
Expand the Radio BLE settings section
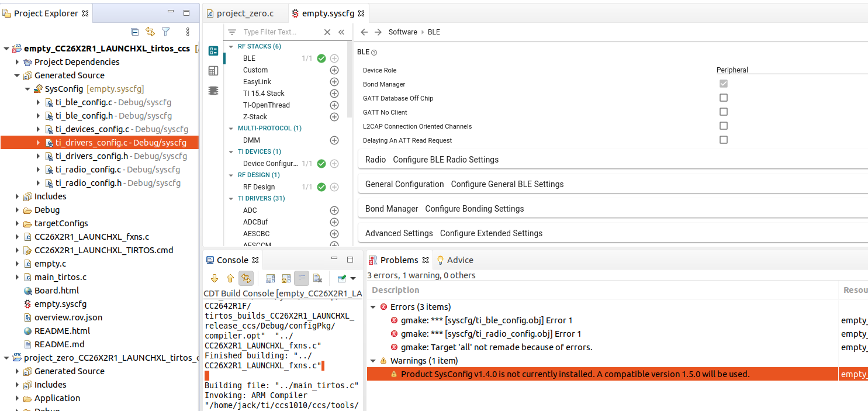click(431, 160)
